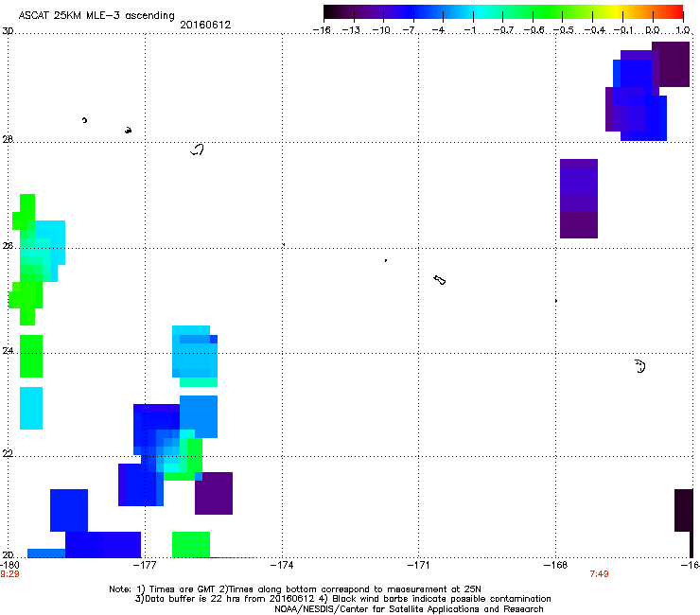
Task: Select the 20160612 date label under the title
Action: pos(205,25)
